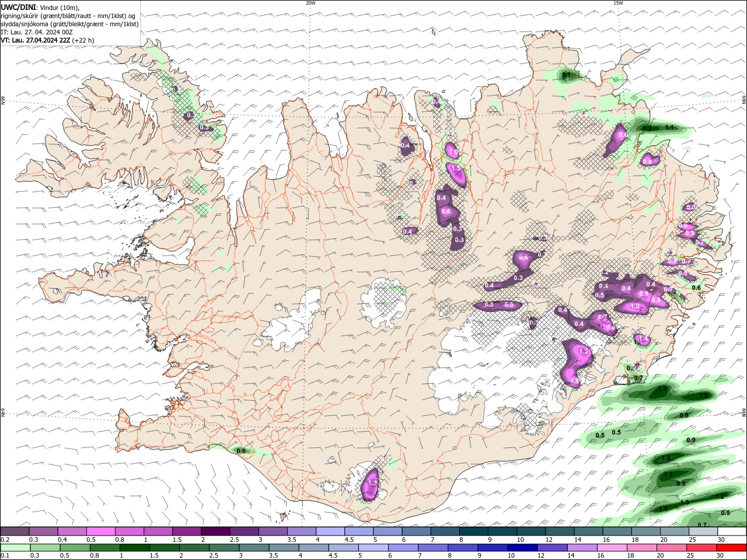This screenshot has height=560, width=747.
Task: Select the bright red 30 swatch in the lower legend
Action: (x=732, y=548)
